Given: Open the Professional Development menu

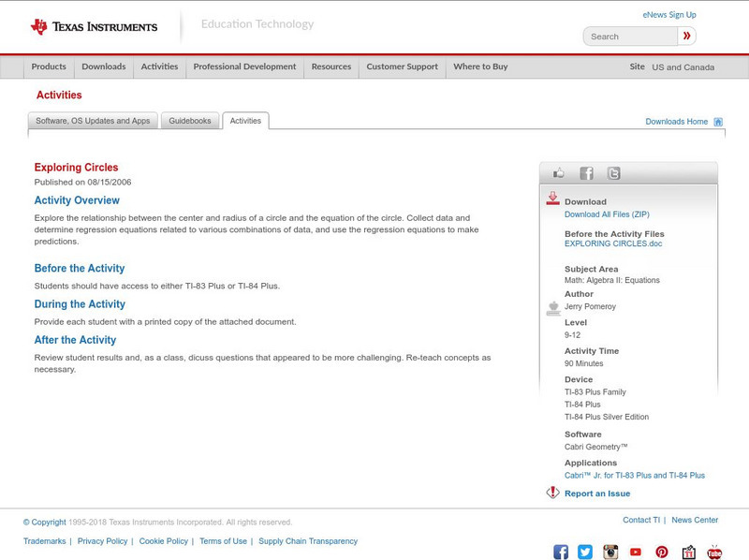Looking at the screenshot, I should tap(243, 66).
